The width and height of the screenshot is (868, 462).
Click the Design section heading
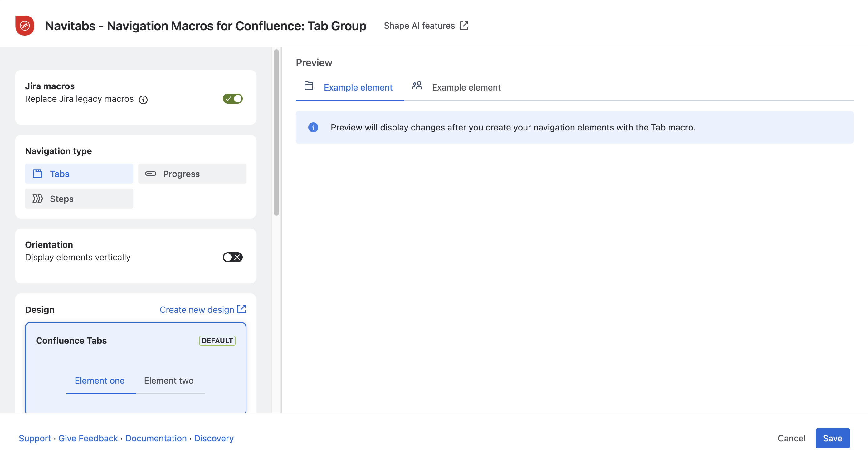(x=40, y=310)
